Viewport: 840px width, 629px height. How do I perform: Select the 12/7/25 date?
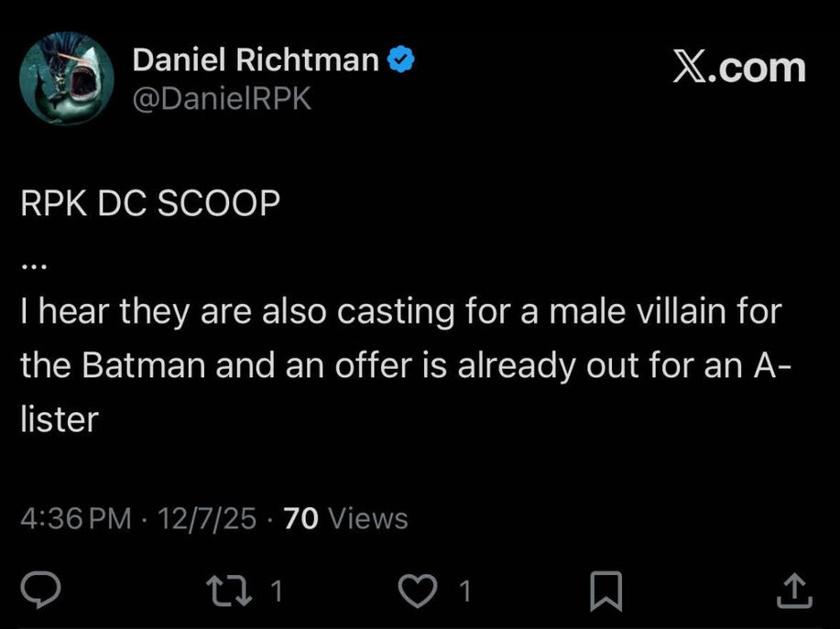click(x=206, y=519)
